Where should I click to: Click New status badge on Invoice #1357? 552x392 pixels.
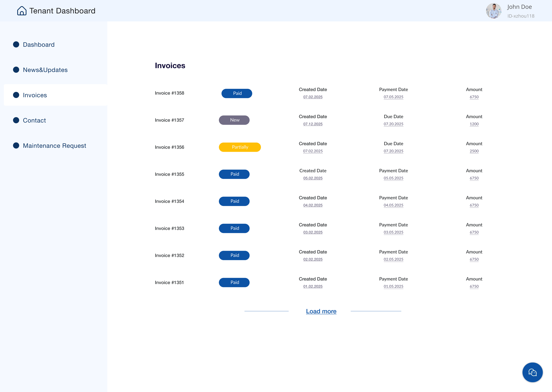234,120
